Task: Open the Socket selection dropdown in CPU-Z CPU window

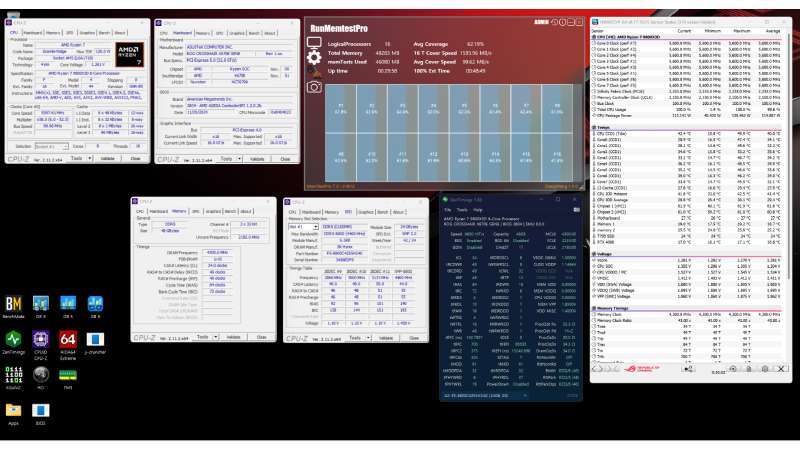Action: (52, 146)
